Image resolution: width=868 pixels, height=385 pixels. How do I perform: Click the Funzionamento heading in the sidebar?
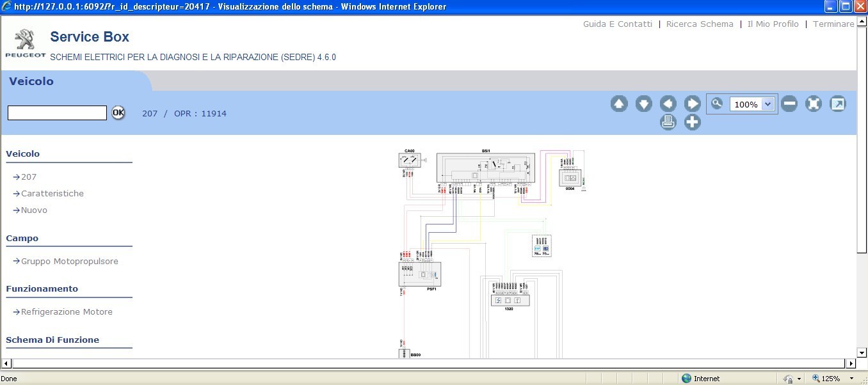pos(42,288)
